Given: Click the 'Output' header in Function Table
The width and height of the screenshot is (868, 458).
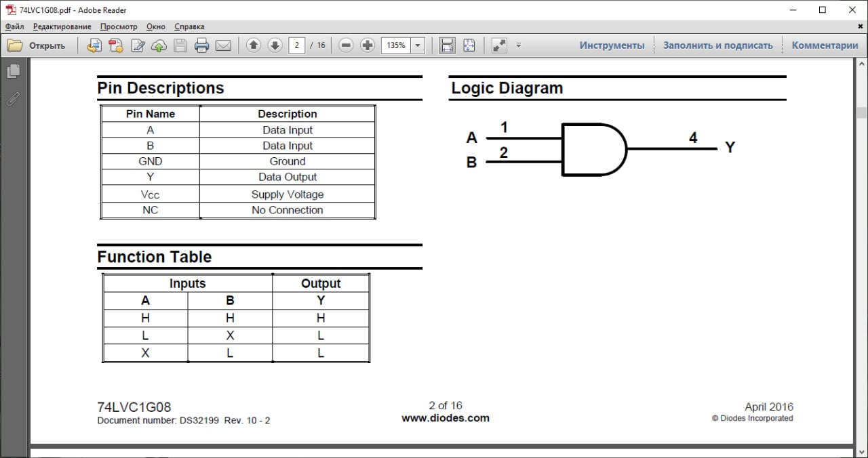Looking at the screenshot, I should [x=321, y=284].
